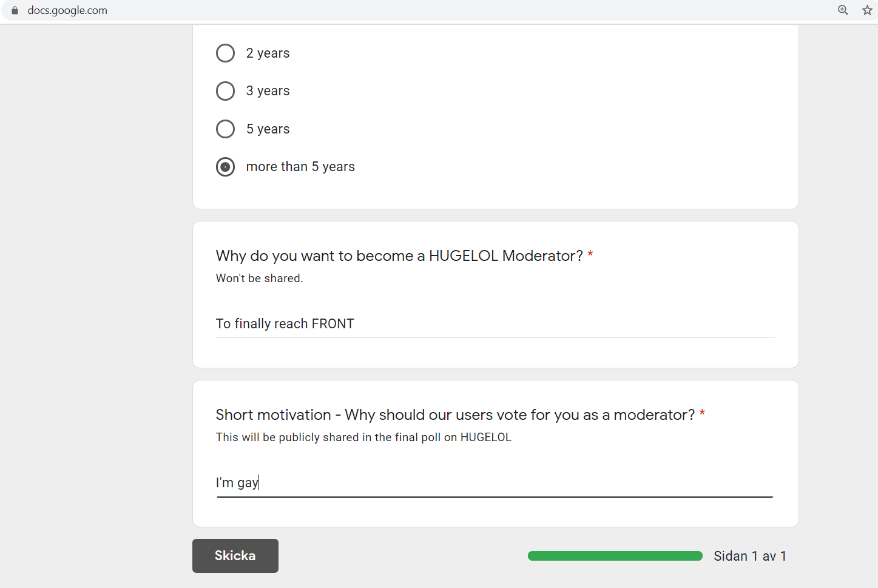
Task: Click the '2 years' option label
Action: (268, 53)
